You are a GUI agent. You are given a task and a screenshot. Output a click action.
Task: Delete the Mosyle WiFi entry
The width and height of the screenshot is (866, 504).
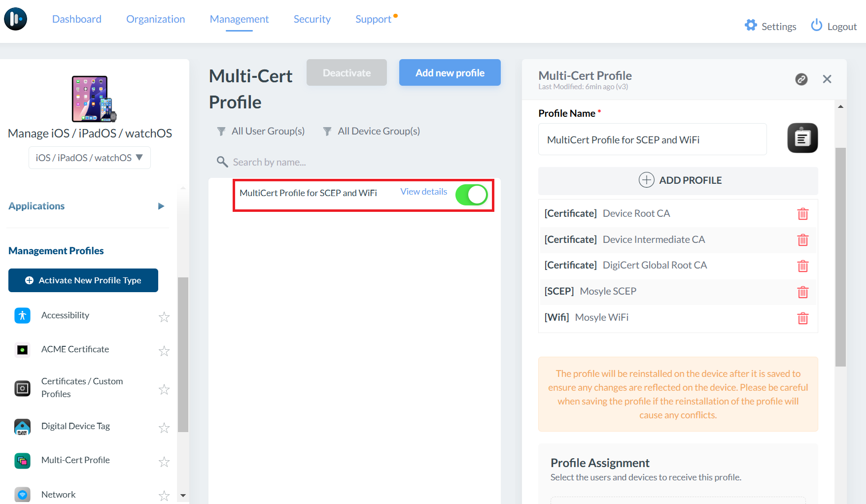[x=803, y=318]
